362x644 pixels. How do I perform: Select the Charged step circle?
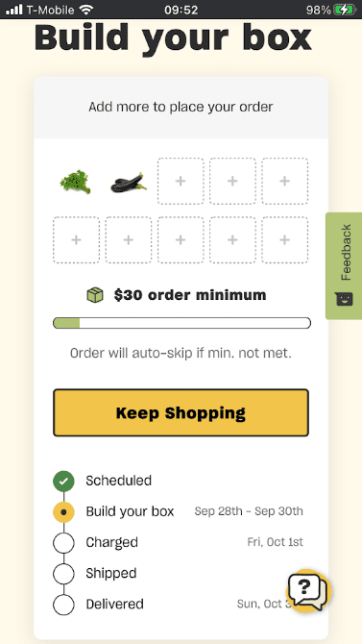63,542
